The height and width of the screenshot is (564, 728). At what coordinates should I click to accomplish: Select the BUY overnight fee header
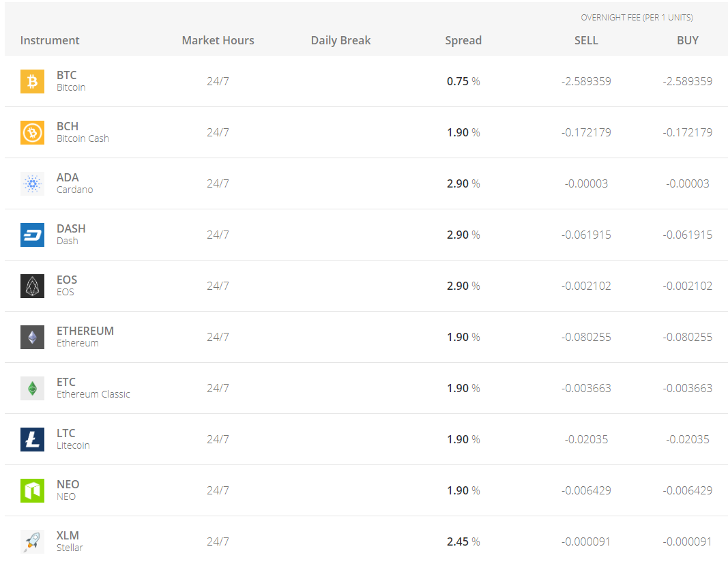point(688,40)
